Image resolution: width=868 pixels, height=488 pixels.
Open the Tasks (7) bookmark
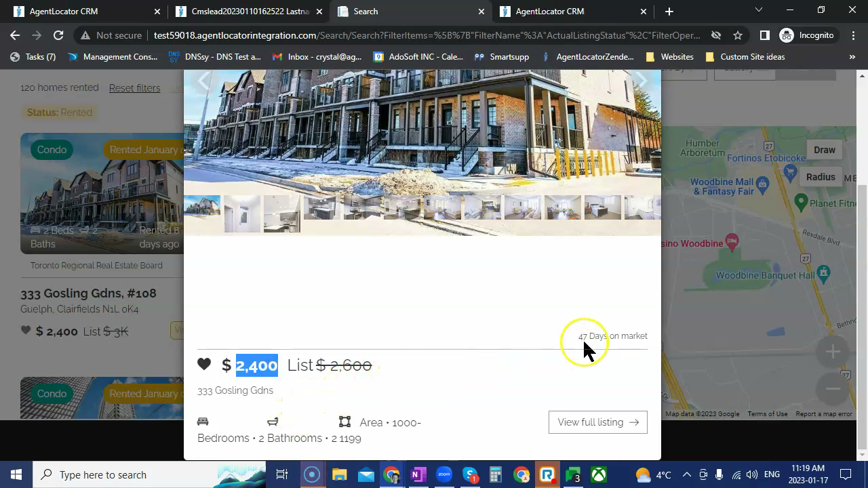tap(33, 57)
